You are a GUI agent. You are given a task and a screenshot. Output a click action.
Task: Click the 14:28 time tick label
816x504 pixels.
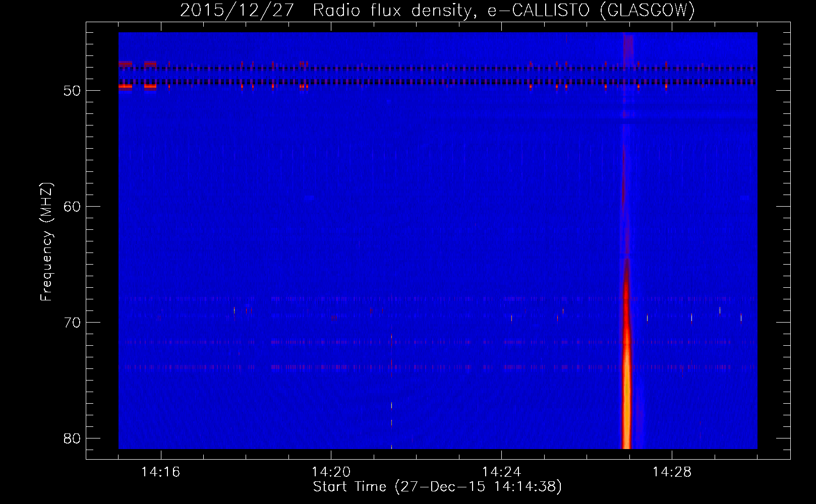pyautogui.click(x=672, y=472)
